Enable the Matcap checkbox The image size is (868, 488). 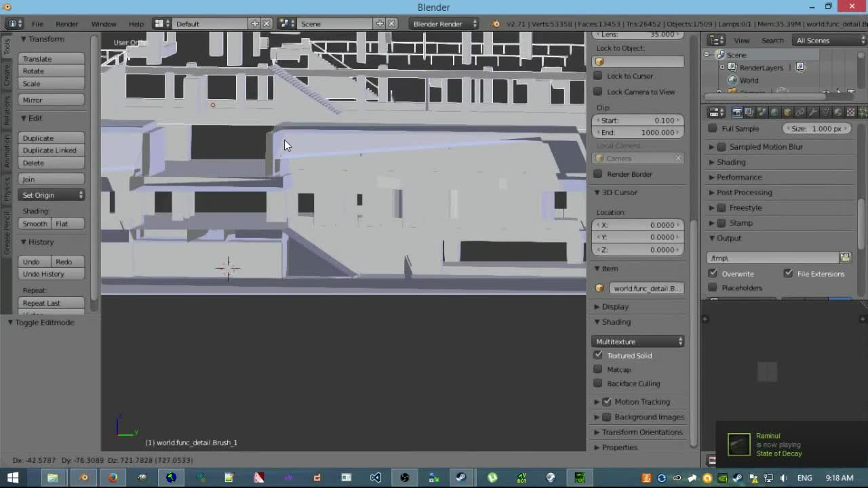(x=598, y=369)
